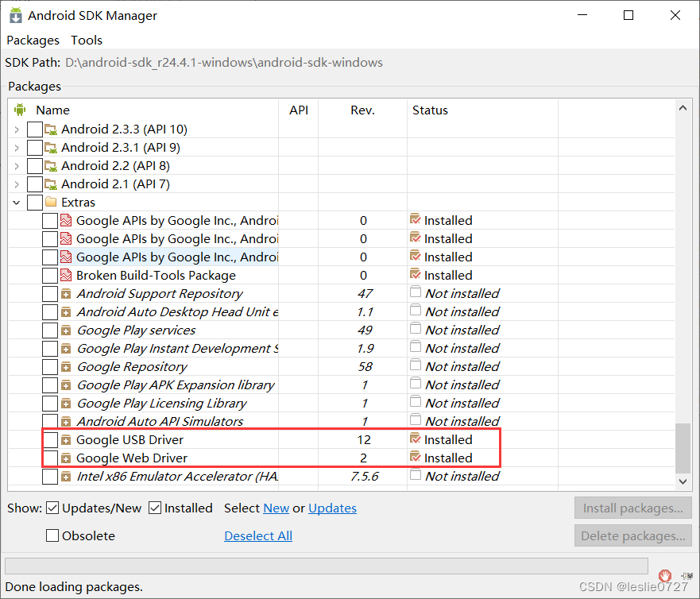Click revision 7.5.6 of Intel x86 Emulator
The image size is (700, 599).
(x=364, y=476)
